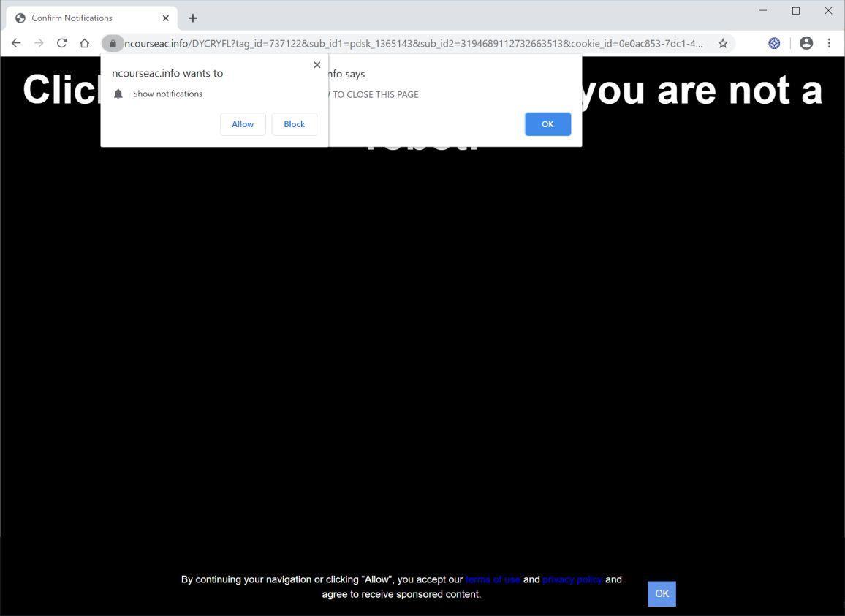Switch to the Confirm Notifications tab
This screenshot has width=845, height=616.
tap(80, 18)
